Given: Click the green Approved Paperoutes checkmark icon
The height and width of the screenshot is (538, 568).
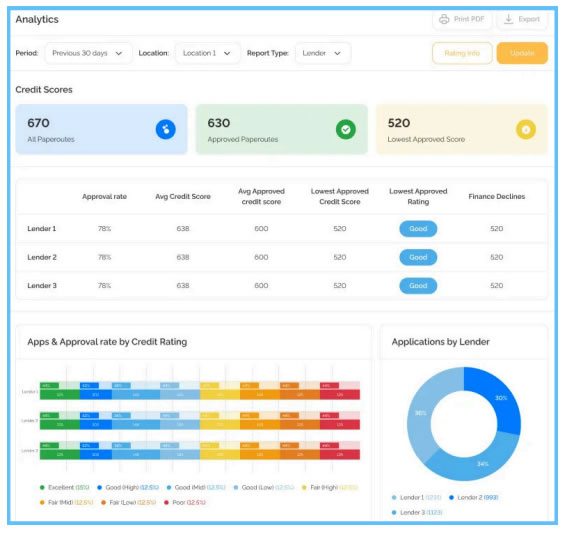Looking at the screenshot, I should pos(346,129).
